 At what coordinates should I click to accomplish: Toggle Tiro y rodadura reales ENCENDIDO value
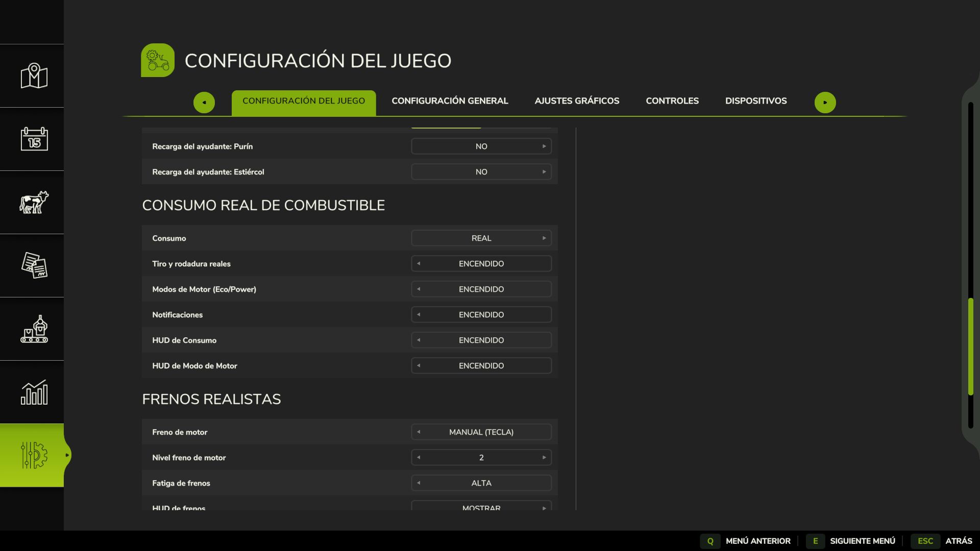tap(481, 264)
